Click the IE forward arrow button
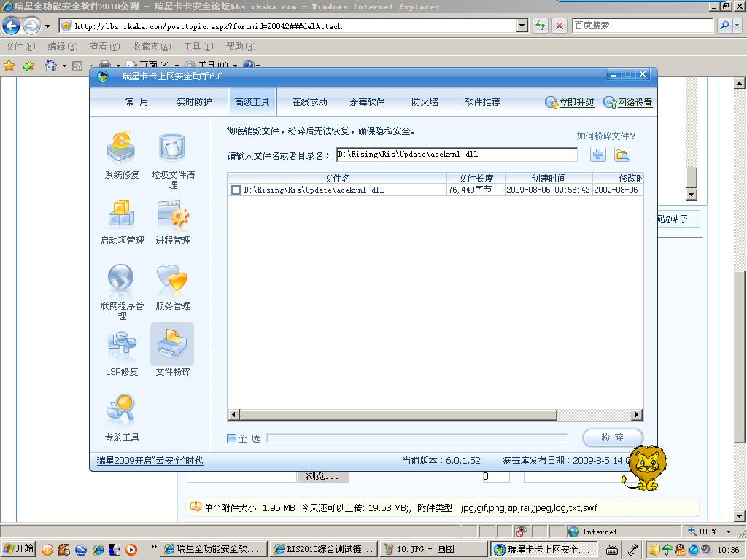The width and height of the screenshot is (747, 560). pyautogui.click(x=31, y=26)
